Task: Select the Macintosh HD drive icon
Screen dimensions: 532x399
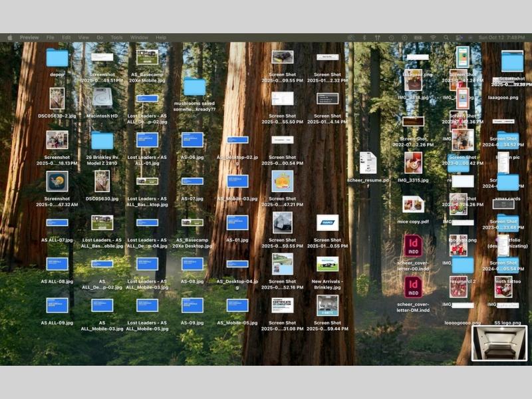Action: click(x=102, y=98)
